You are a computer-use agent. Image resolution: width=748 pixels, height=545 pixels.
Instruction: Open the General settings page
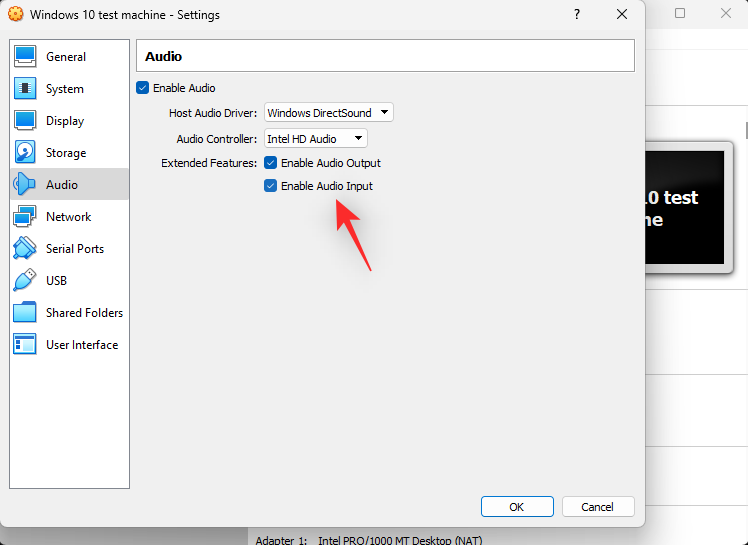(x=70, y=57)
